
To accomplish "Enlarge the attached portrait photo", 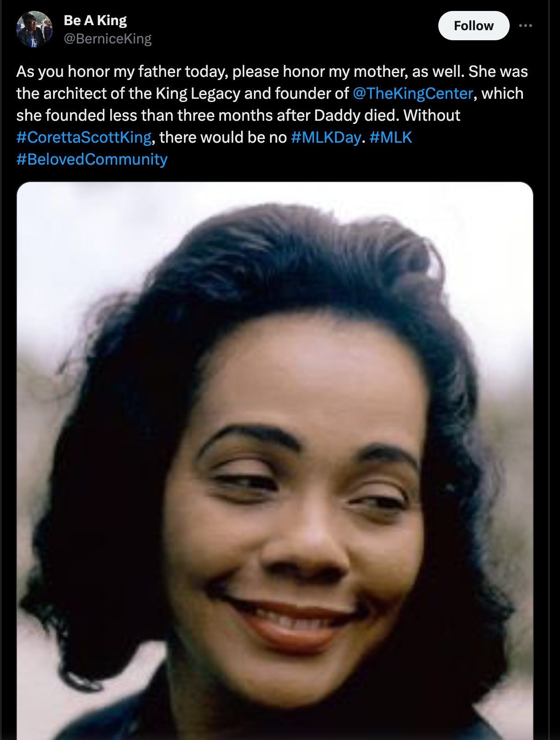I will click(275, 461).
